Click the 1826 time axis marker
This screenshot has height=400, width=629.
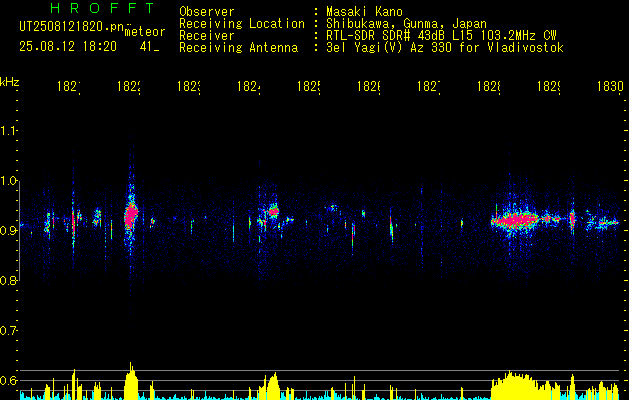pyautogui.click(x=369, y=86)
